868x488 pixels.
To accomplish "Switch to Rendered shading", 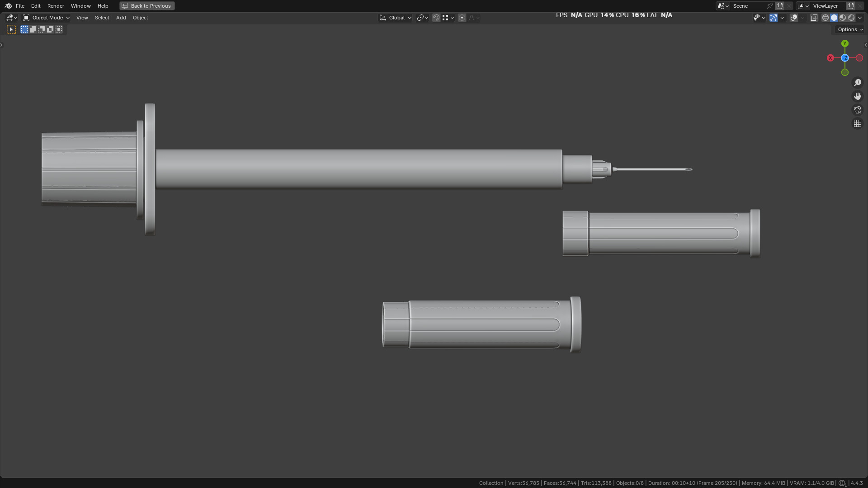I will [851, 18].
